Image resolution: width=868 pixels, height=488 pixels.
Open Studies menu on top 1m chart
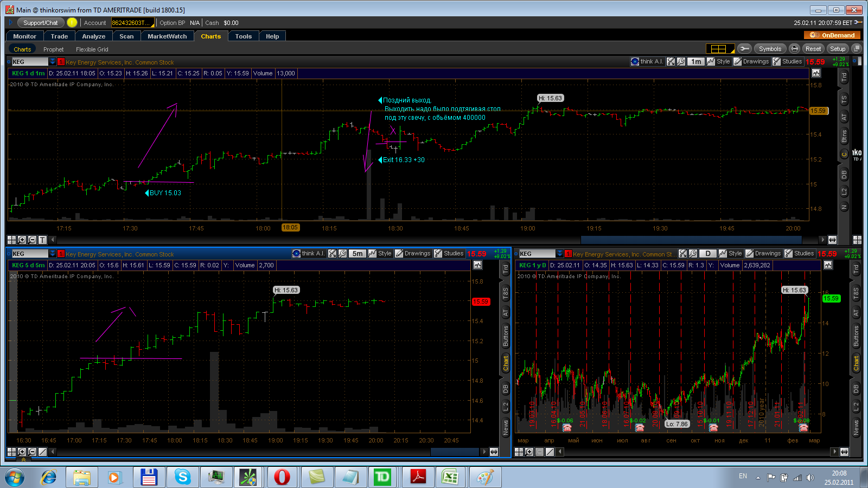787,62
